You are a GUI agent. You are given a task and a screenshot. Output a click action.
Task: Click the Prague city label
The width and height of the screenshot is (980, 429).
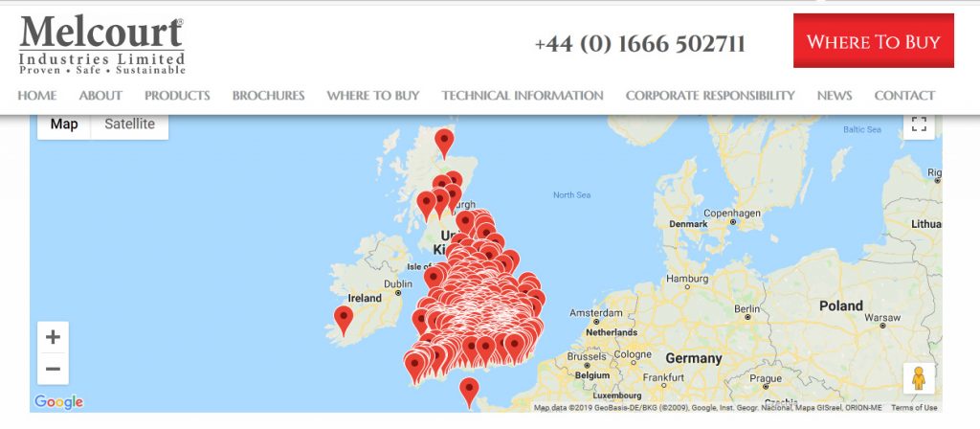pos(766,378)
